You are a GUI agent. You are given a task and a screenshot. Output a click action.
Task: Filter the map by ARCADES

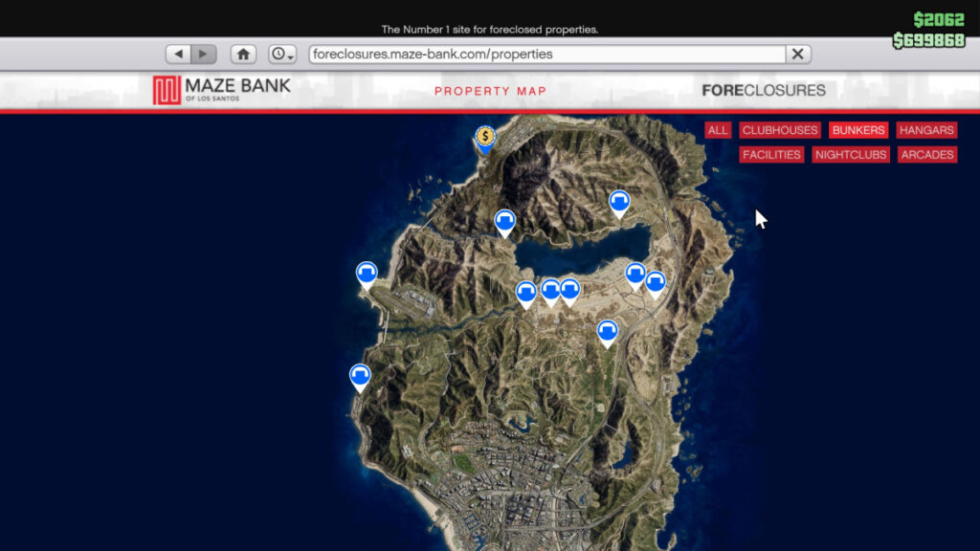point(926,154)
